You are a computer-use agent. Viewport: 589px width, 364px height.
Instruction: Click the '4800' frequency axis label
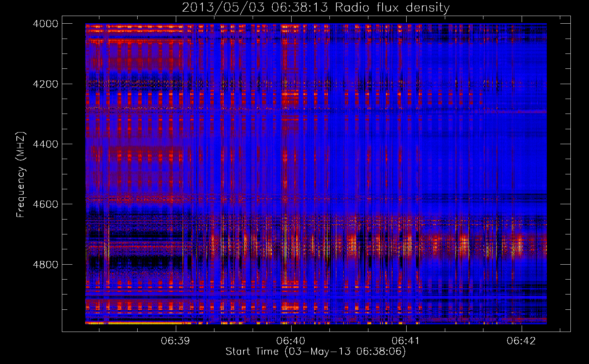46,265
